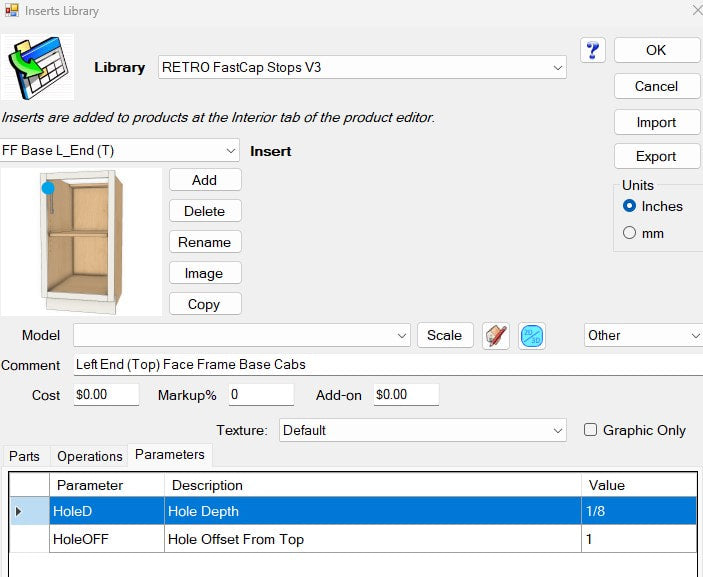The height and width of the screenshot is (577, 703).
Task: Open the Library dropdown list
Action: tap(558, 68)
